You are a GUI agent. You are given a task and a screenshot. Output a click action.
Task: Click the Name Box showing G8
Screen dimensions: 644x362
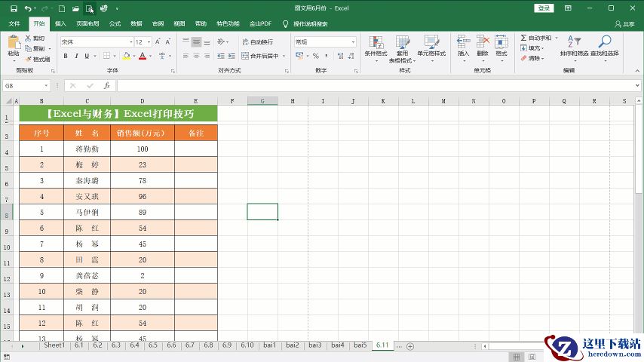(x=26, y=85)
